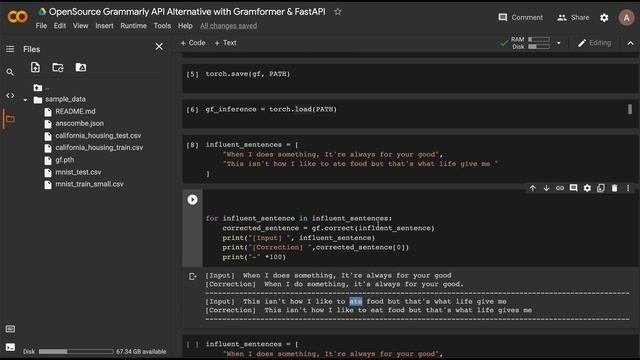Click the Share button
Viewport: 640px width, 360px height.
pyautogui.click(x=573, y=18)
